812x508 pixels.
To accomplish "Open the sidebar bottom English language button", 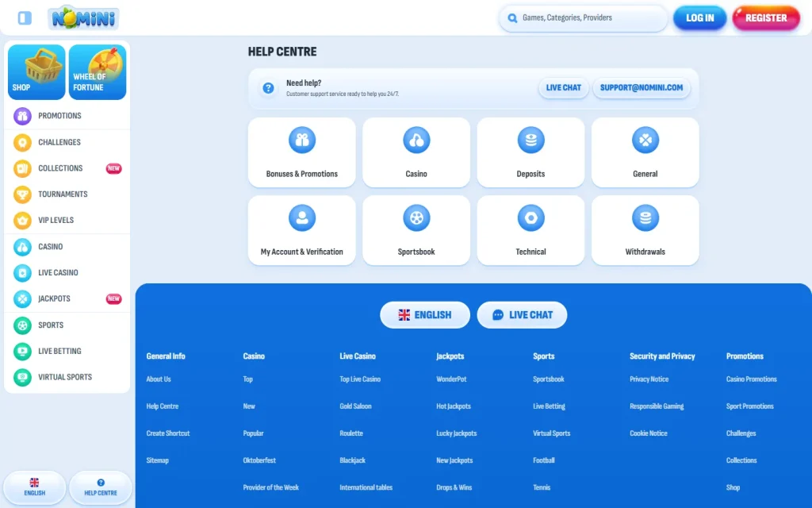I will (x=35, y=487).
